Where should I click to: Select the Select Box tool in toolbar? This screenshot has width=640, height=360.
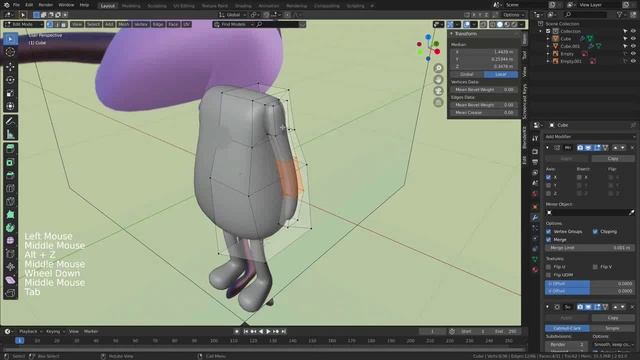[x=10, y=39]
